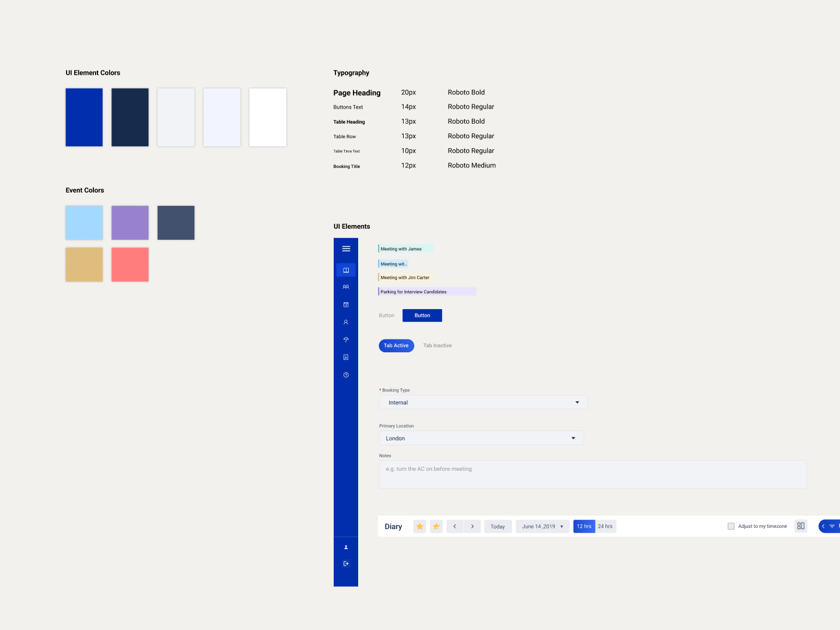Enable Adjust to my timezone checkbox
840x630 pixels.
[x=731, y=526]
